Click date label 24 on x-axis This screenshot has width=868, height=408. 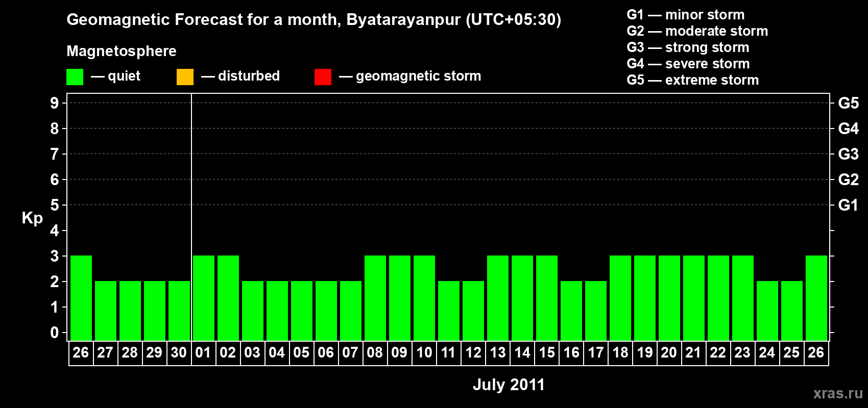coord(767,352)
